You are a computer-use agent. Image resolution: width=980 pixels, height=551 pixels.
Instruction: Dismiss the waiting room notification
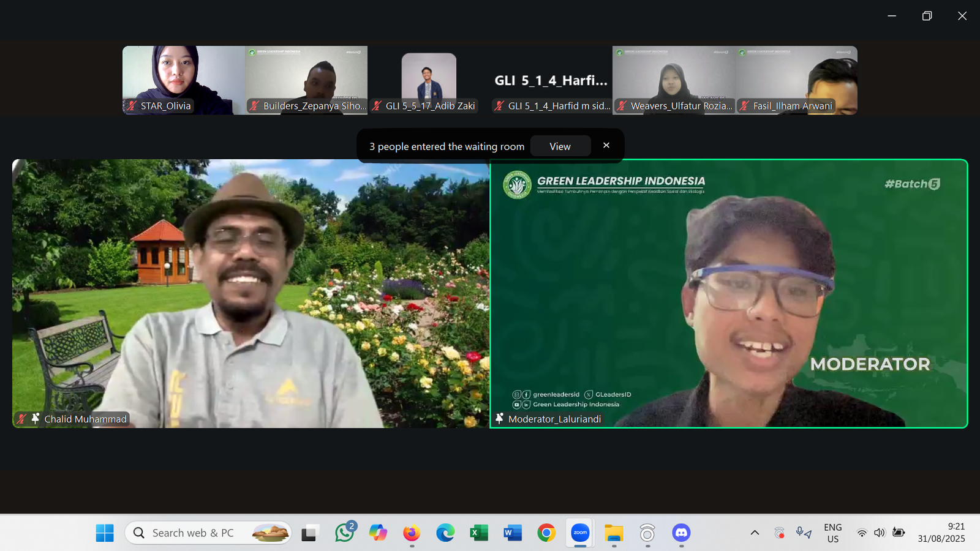[606, 145]
